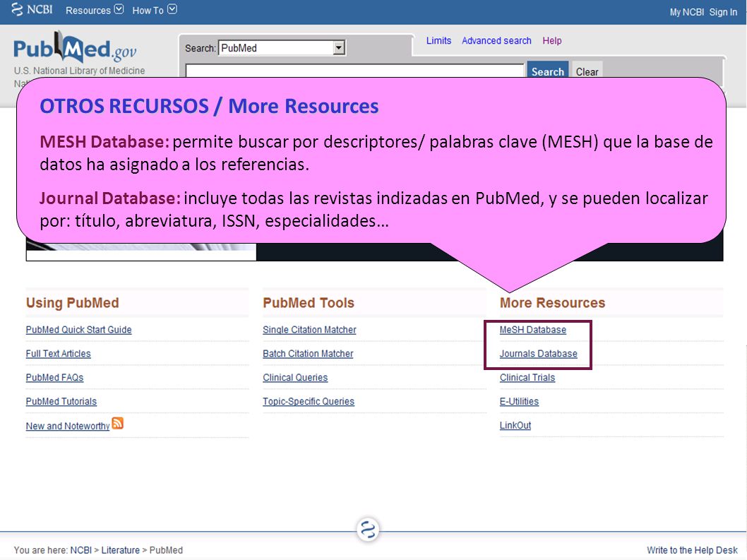
Task: Open Topic-Specific Queries link
Action: pos(309,401)
